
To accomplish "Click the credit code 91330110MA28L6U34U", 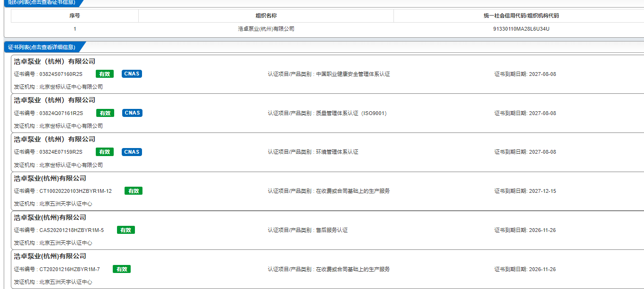I will (521, 29).
